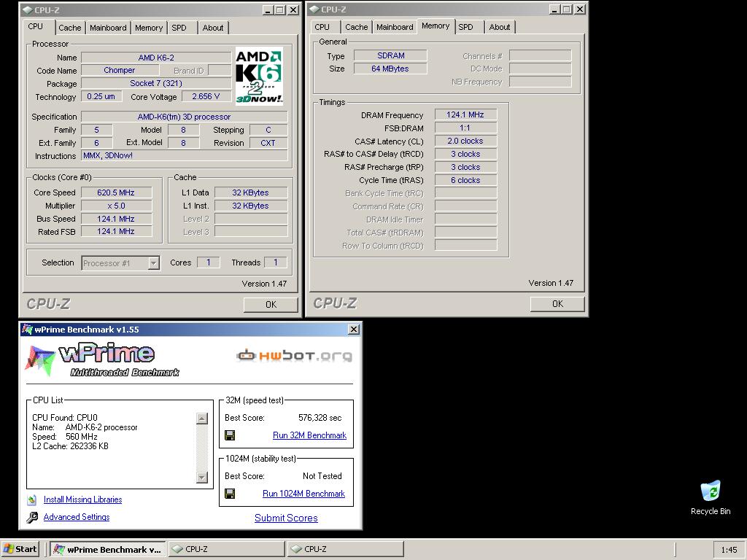The width and height of the screenshot is (747, 560).
Task: Click CPU List scrollbar down arrow
Action: (x=202, y=477)
